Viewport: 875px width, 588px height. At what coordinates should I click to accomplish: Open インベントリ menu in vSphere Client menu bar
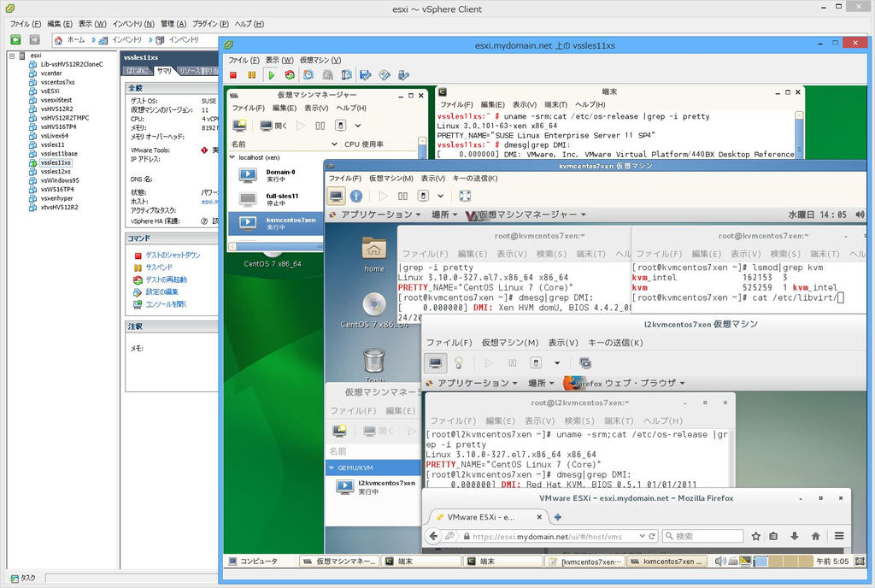[x=133, y=24]
